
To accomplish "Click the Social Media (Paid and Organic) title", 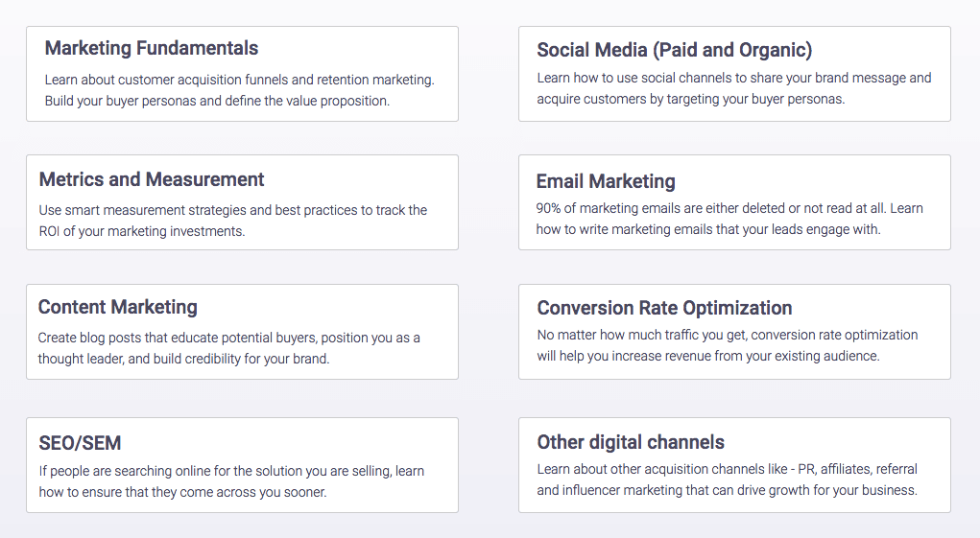I will click(x=674, y=50).
